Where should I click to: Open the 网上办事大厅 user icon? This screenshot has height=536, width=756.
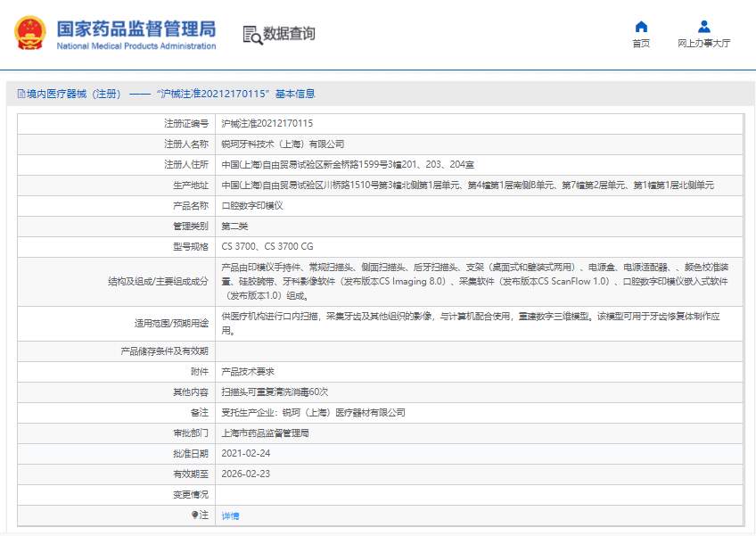[x=704, y=27]
